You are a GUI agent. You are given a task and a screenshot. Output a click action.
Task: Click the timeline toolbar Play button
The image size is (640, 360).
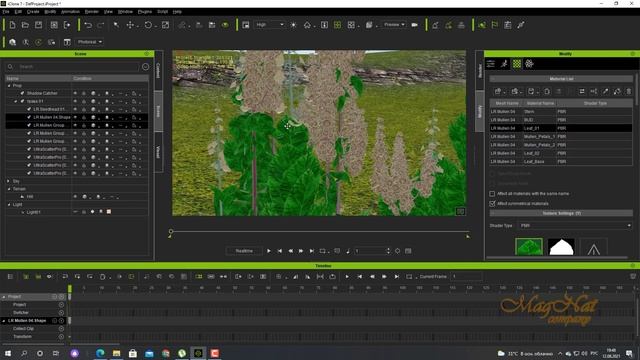coord(347,276)
